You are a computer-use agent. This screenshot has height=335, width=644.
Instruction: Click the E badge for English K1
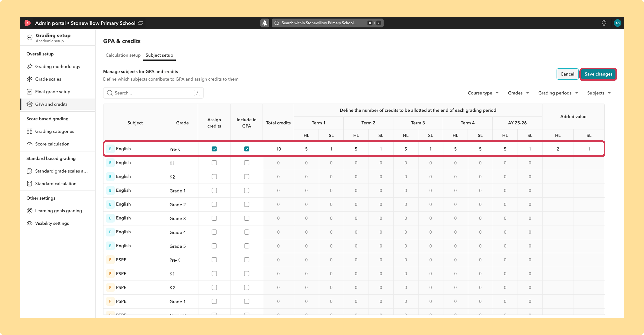pos(110,163)
